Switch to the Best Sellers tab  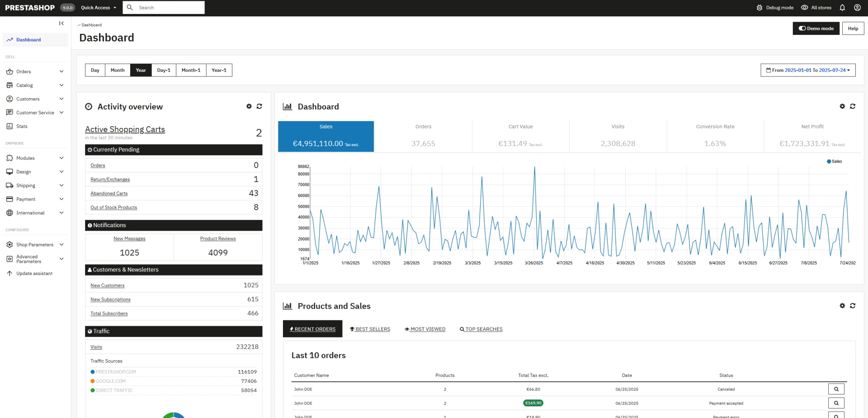[x=370, y=329]
